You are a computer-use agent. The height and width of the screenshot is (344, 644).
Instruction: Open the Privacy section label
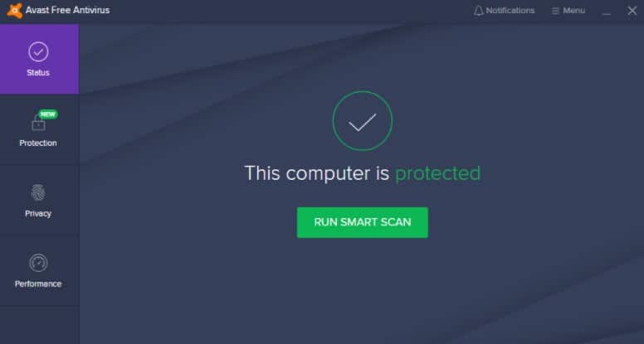coord(38,214)
